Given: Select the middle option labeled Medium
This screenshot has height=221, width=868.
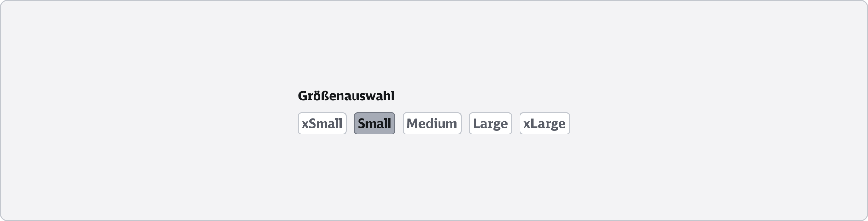Looking at the screenshot, I should pyautogui.click(x=432, y=123).
